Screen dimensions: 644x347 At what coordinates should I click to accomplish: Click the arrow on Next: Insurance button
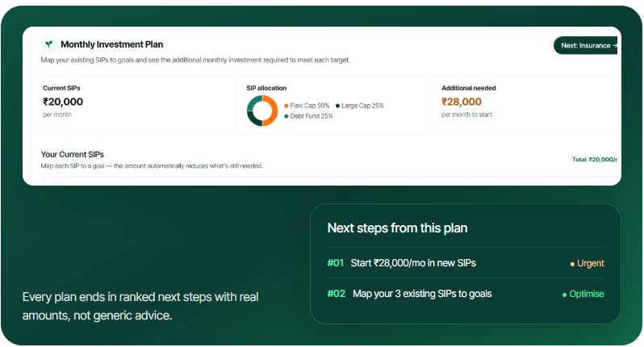coord(614,45)
